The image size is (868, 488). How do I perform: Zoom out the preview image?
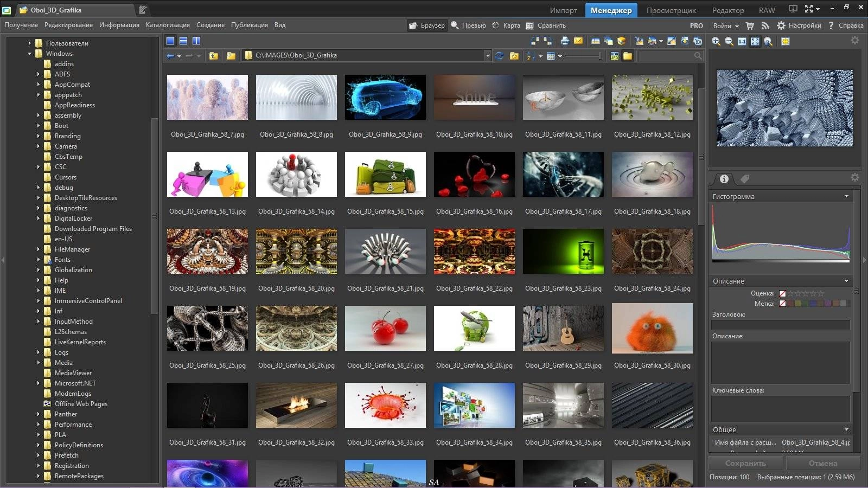click(x=729, y=41)
